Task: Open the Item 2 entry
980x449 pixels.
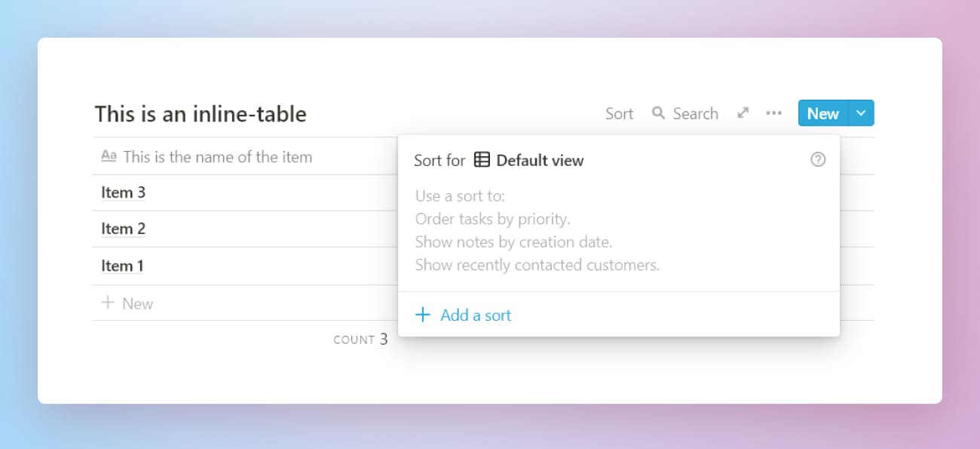Action: pos(122,229)
